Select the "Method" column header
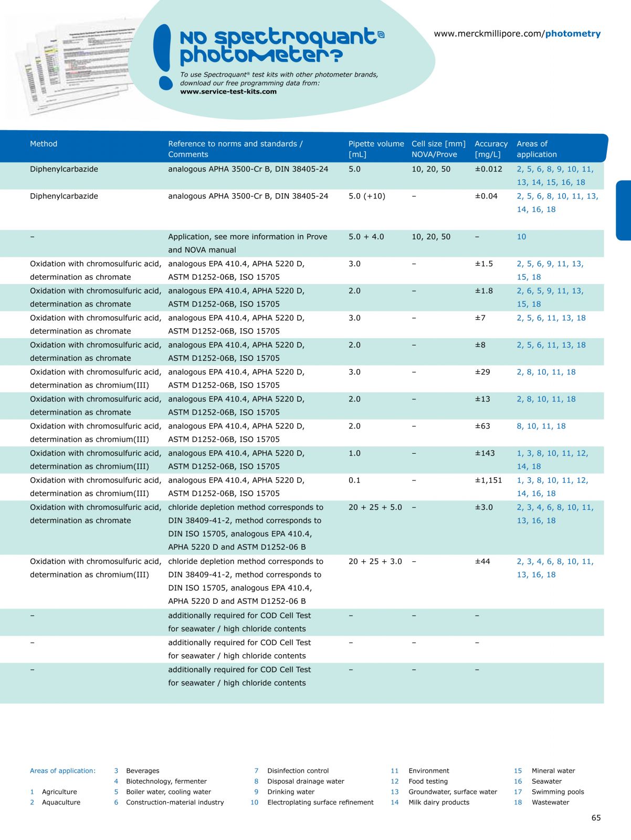 click(44, 144)
